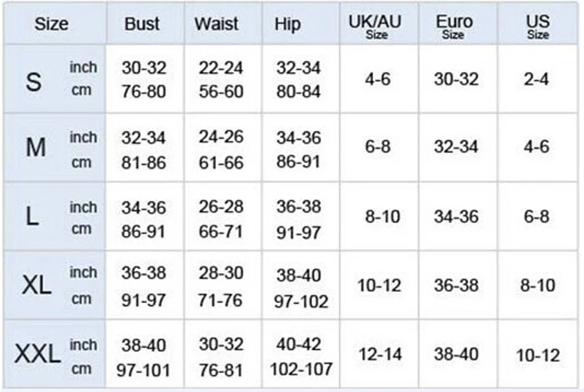
Task: Click the Hip column header
Action: click(x=288, y=25)
